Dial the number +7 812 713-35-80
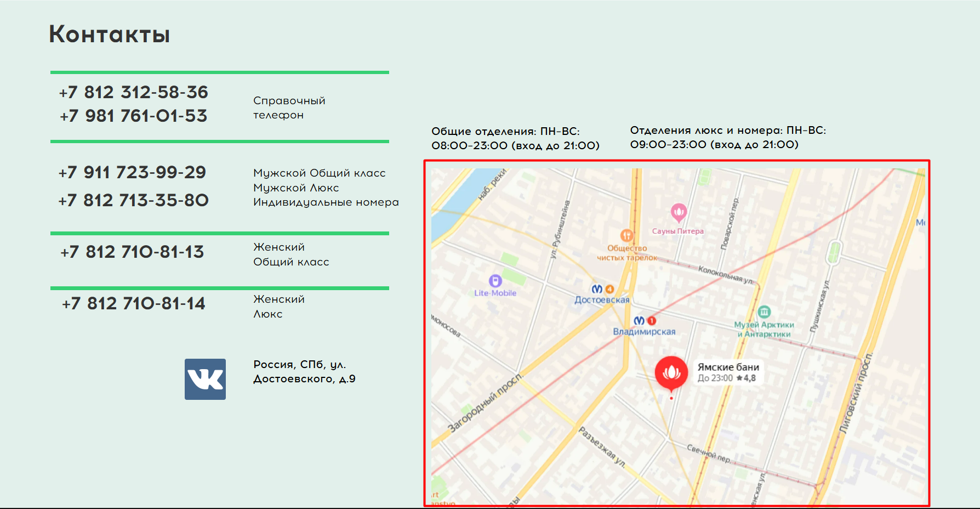Screen dimensions: 980x509 point(133,200)
